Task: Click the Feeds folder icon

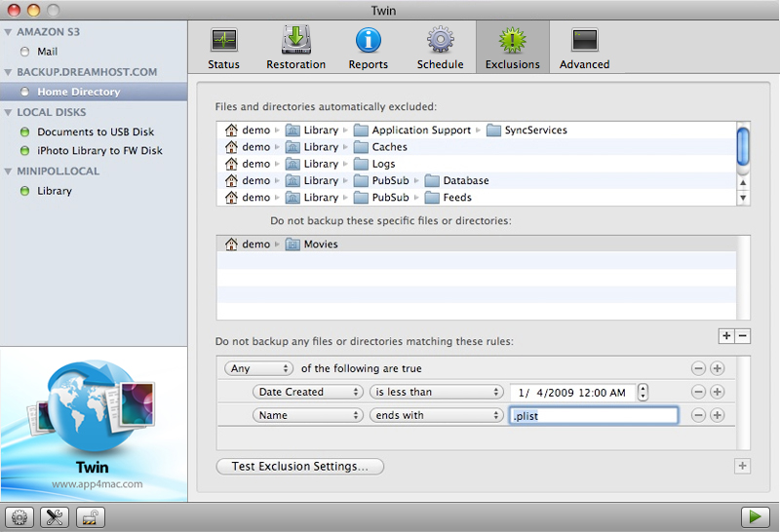Action: point(432,198)
